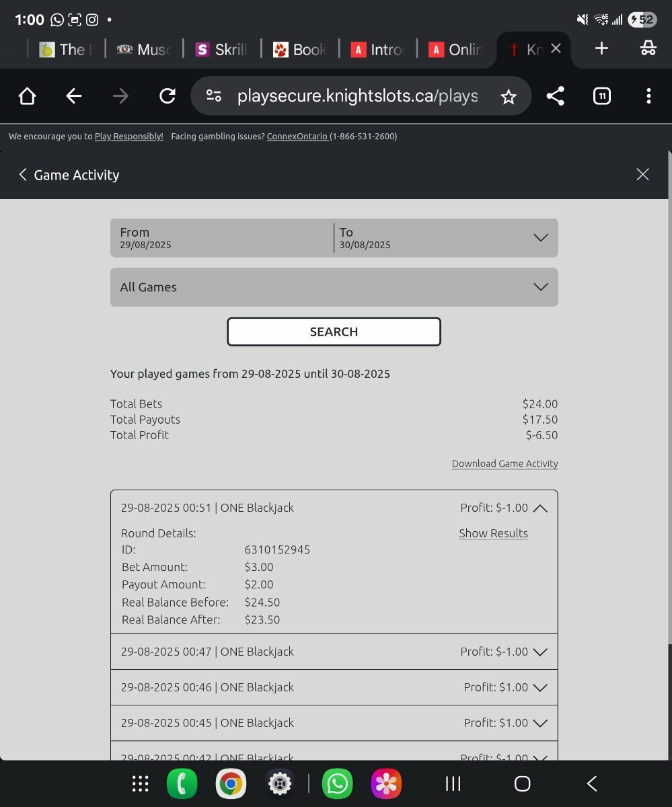Select the Payout Amount value $2.00
672x807 pixels.
tap(259, 584)
